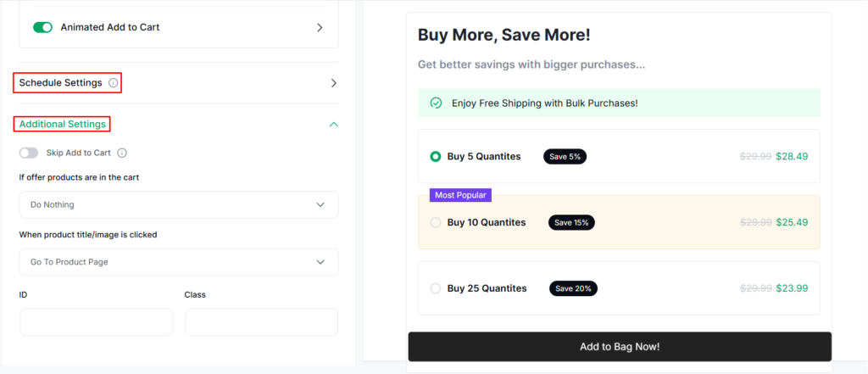This screenshot has width=868, height=374.
Task: Click the Save 15% badge
Action: point(571,223)
